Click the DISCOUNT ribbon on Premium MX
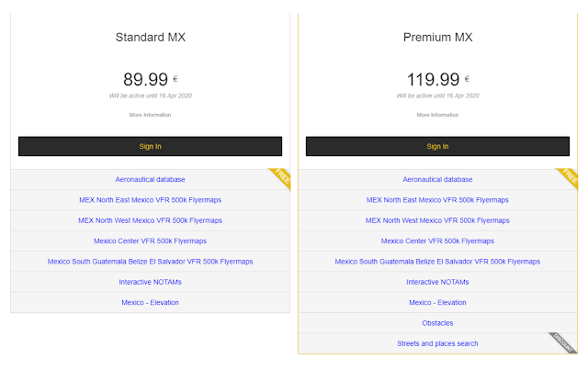This screenshot has height=381, width=588. point(564,342)
